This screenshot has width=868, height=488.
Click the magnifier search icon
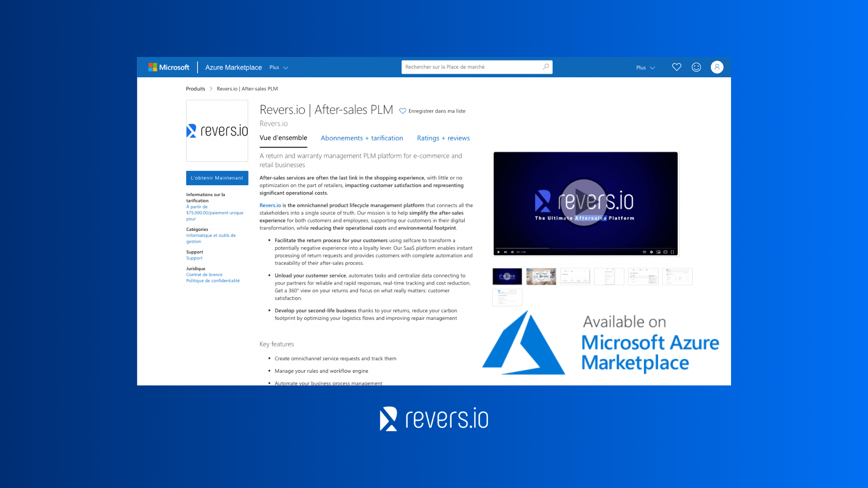pyautogui.click(x=546, y=67)
